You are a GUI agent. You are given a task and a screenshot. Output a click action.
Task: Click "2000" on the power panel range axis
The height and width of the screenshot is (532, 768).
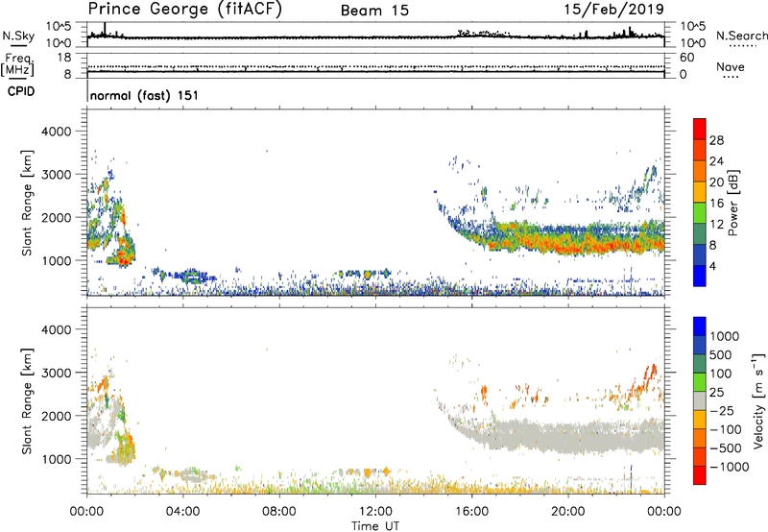(x=57, y=217)
